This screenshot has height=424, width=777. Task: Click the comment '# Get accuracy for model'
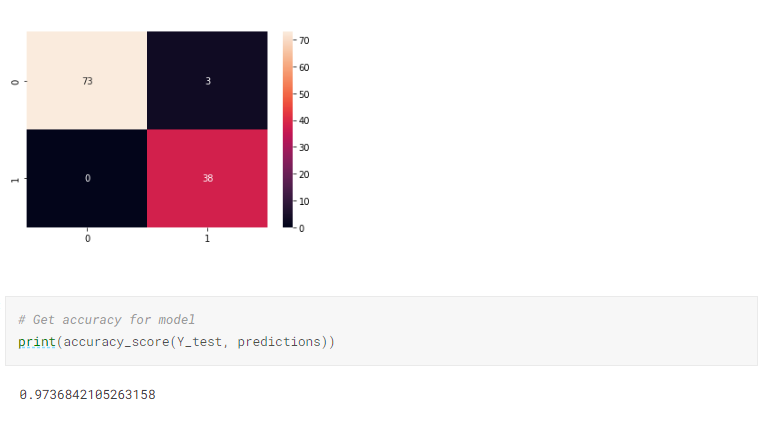pos(106,320)
